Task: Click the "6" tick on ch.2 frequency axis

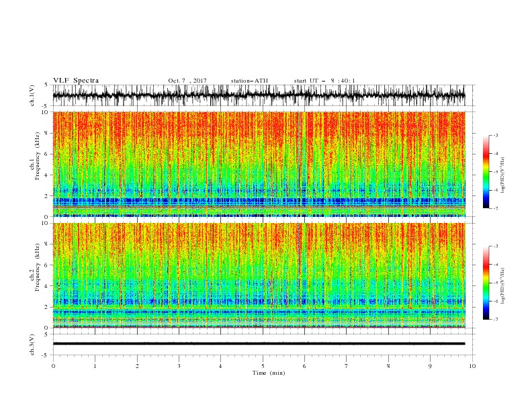Action: click(47, 265)
